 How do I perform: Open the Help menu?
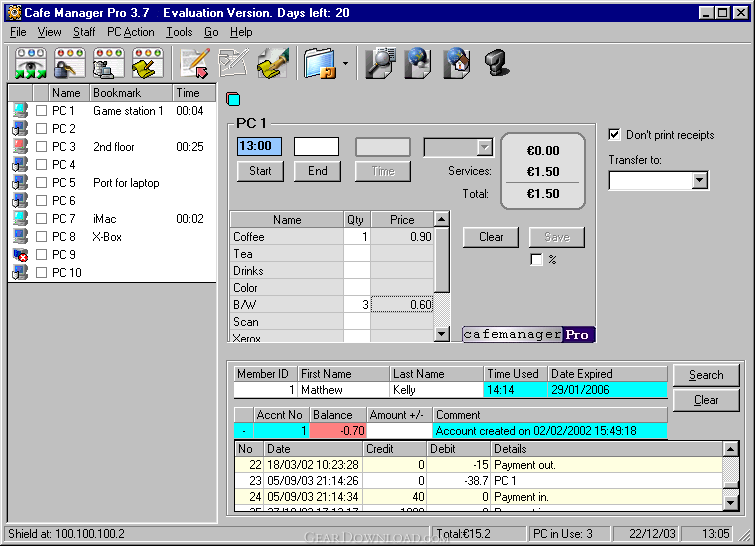point(241,32)
